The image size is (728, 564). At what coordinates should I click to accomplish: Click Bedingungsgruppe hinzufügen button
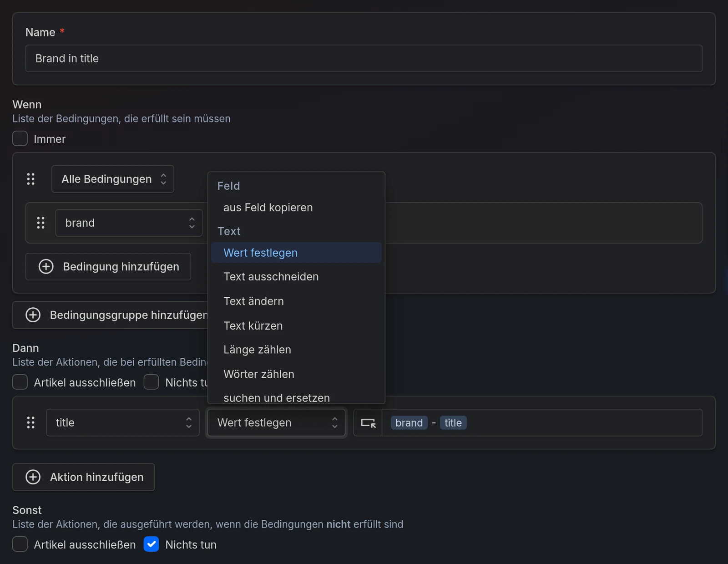tap(111, 315)
